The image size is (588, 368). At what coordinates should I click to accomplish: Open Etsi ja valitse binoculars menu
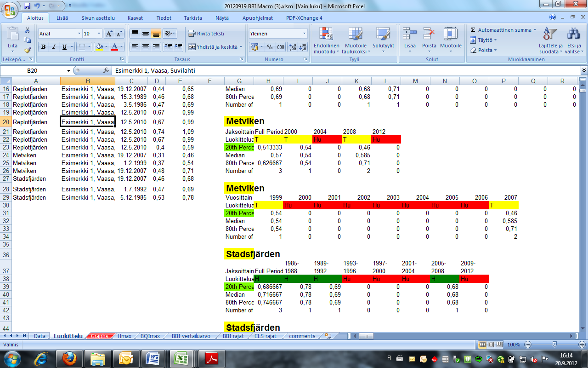pyautogui.click(x=573, y=40)
